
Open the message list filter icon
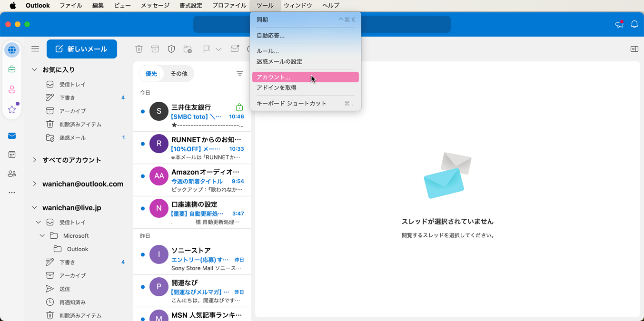[240, 73]
